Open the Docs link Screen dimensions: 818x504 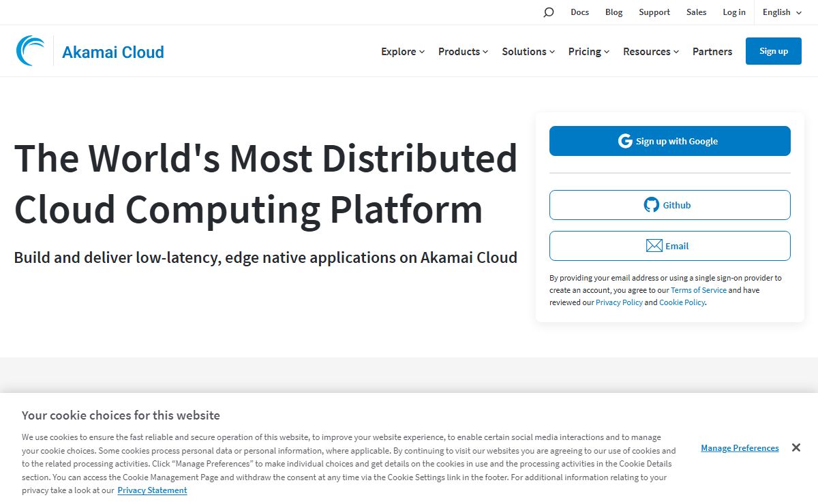click(579, 12)
